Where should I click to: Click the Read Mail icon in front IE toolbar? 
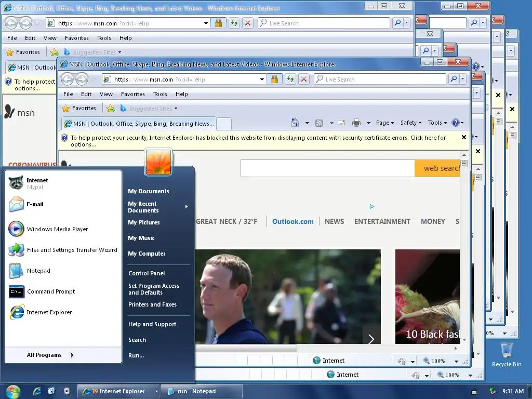341,123
